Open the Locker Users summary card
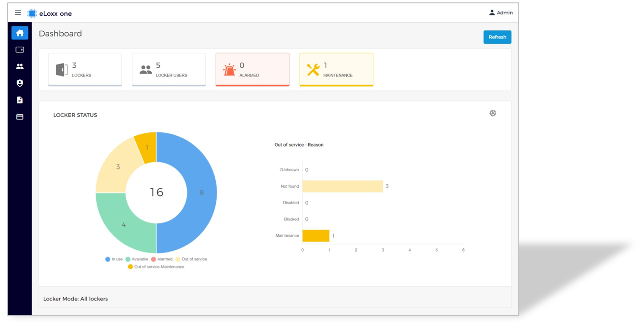This screenshot has height=334, width=644. click(169, 70)
